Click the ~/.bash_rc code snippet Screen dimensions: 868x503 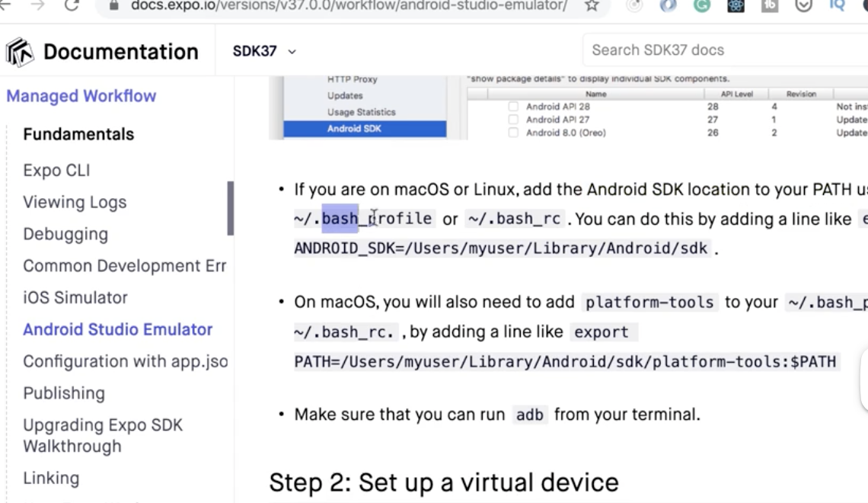click(x=514, y=219)
